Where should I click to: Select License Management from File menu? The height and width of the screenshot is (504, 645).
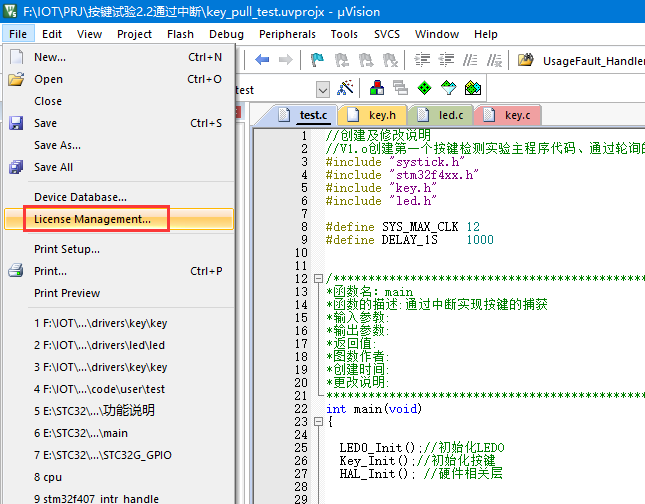(x=93, y=219)
